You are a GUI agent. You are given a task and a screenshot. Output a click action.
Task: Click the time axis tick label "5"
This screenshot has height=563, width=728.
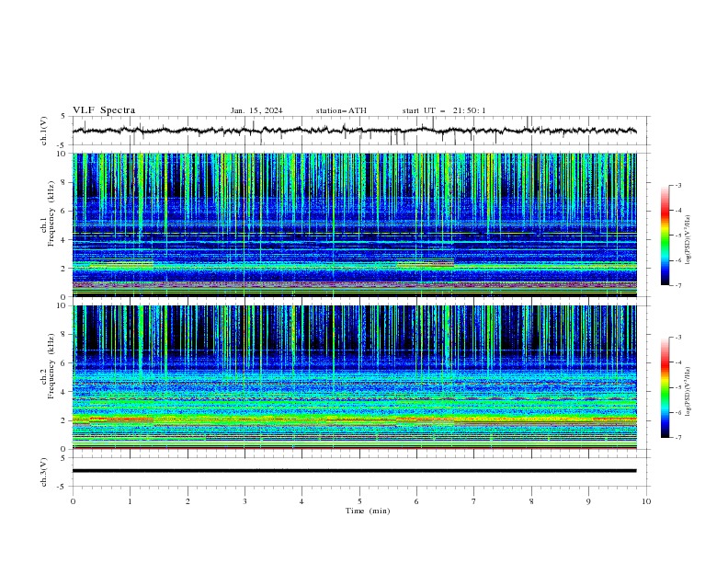[359, 501]
